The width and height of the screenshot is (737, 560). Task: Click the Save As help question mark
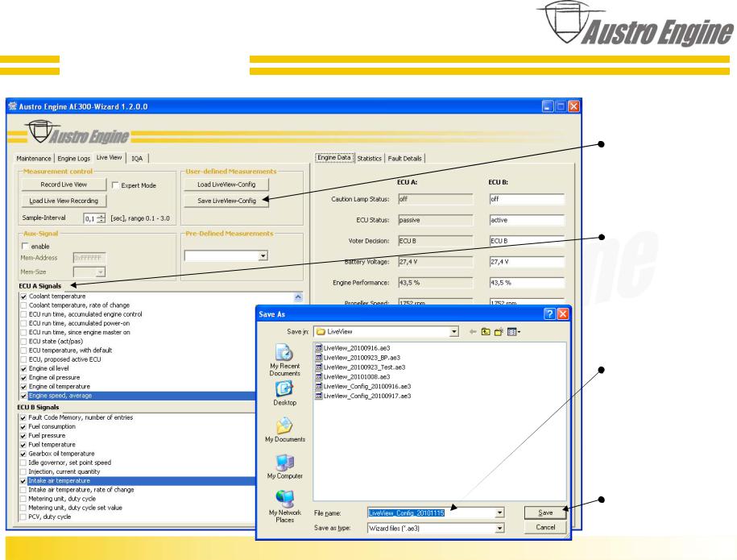pos(549,314)
